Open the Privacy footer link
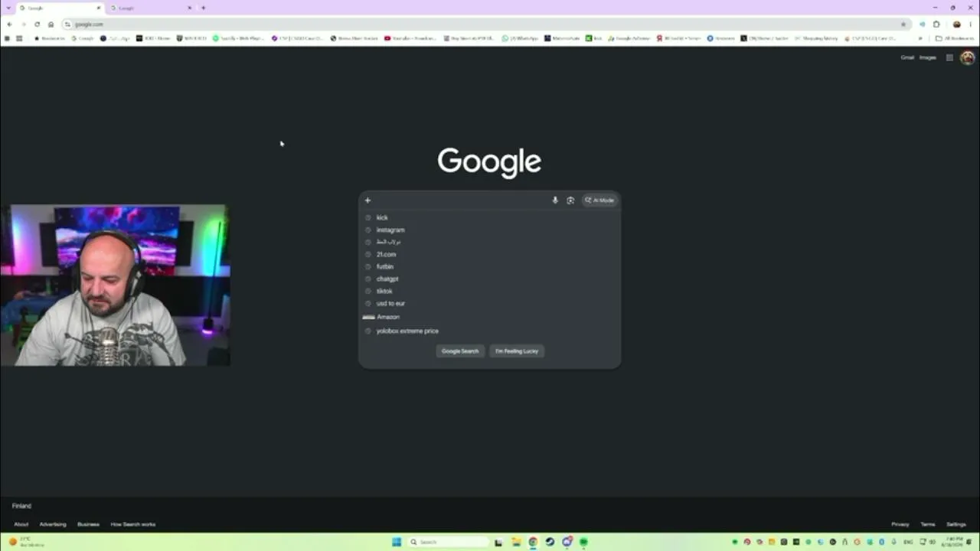 click(900, 524)
